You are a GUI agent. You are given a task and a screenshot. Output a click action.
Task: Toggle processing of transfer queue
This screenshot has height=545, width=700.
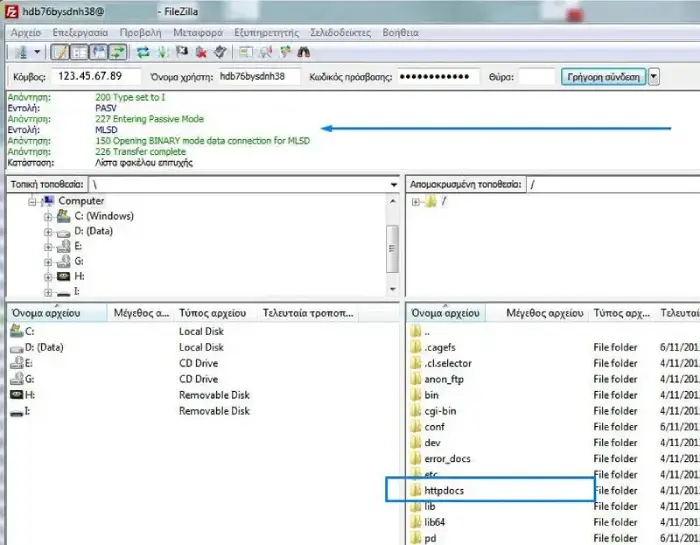point(162,53)
